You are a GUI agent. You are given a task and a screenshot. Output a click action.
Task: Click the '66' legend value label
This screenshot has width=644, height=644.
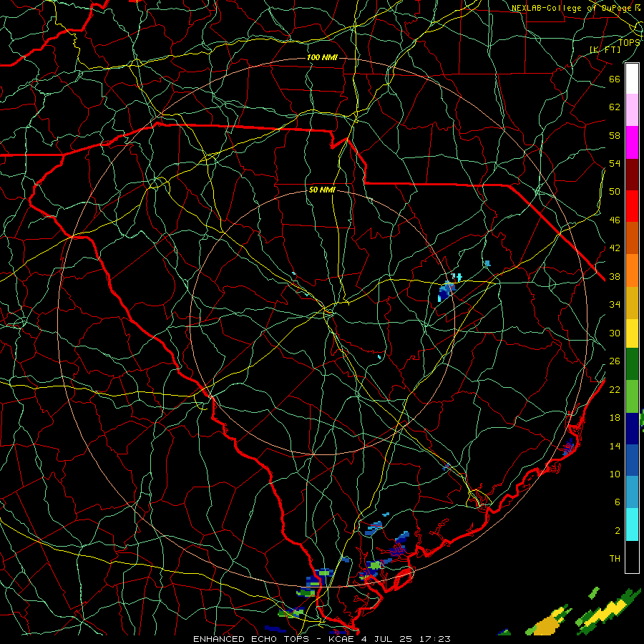pos(615,79)
